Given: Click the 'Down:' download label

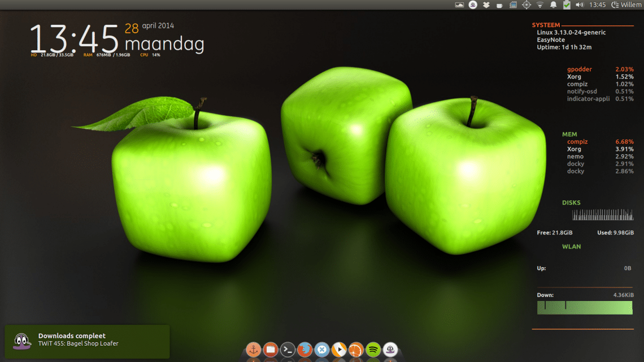Looking at the screenshot, I should point(545,295).
